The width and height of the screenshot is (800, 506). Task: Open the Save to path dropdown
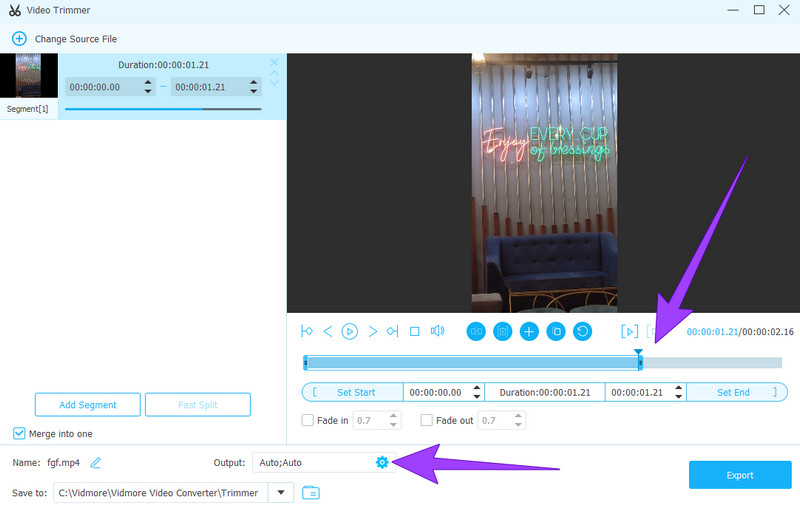(281, 493)
